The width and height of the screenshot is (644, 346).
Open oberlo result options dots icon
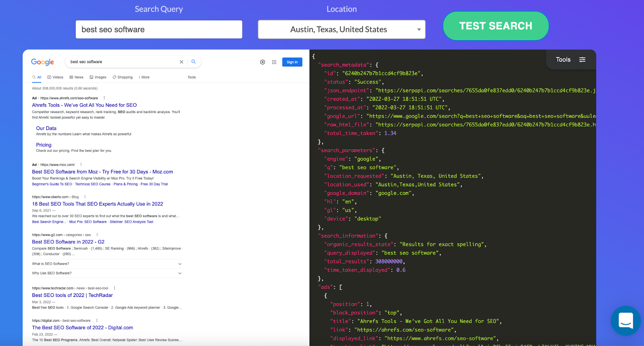(85, 197)
